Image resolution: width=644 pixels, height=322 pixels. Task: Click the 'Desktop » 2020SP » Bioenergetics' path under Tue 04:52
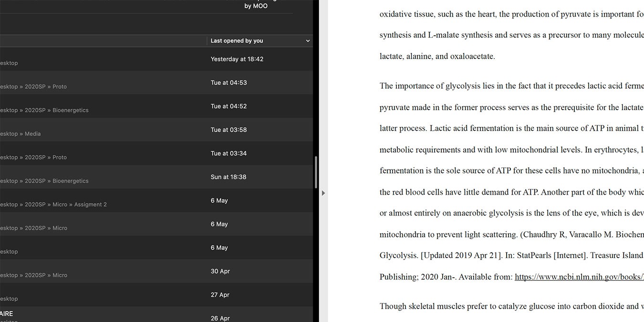point(44,110)
